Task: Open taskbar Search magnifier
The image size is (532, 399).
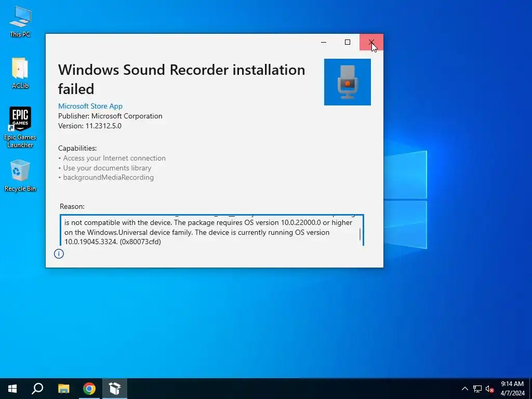Action: coord(37,389)
